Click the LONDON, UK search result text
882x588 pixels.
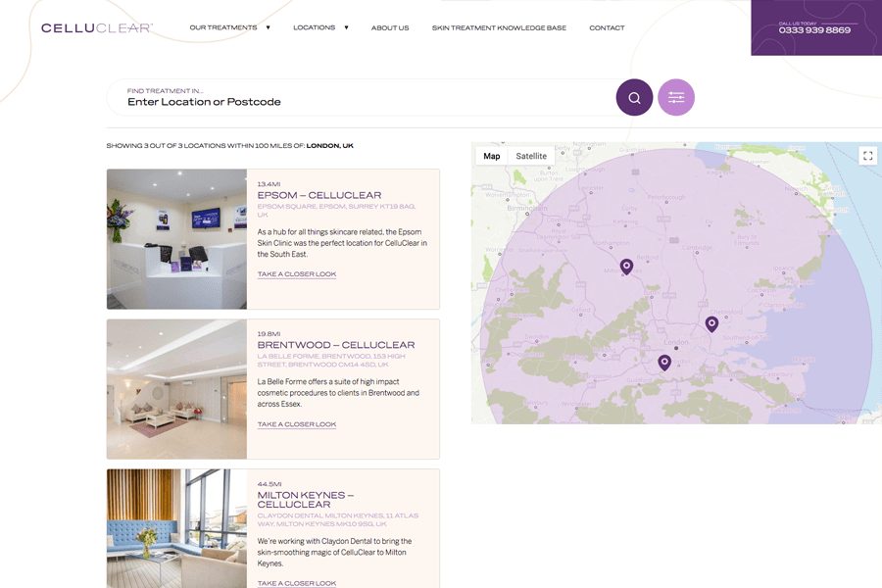pos(329,146)
